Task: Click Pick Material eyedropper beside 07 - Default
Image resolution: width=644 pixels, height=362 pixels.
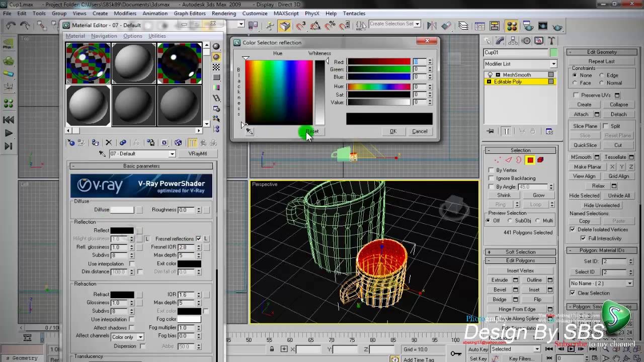Action: [x=102, y=154]
